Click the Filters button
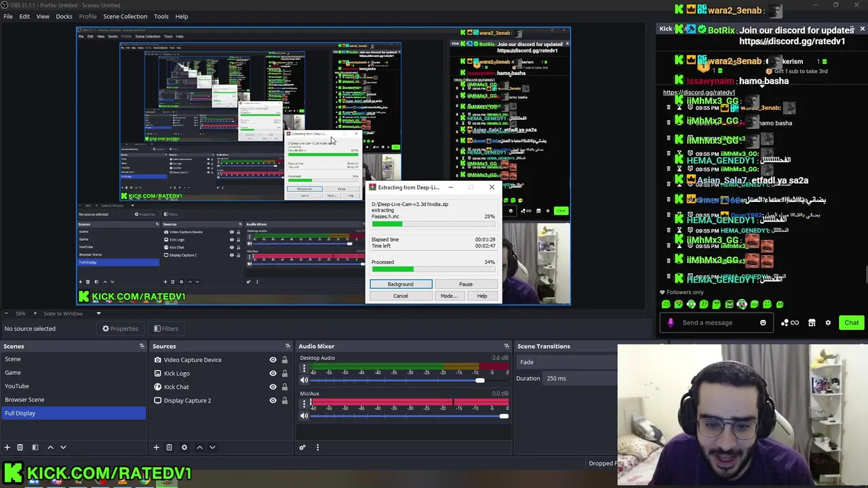This screenshot has height=488, width=868. (165, 329)
